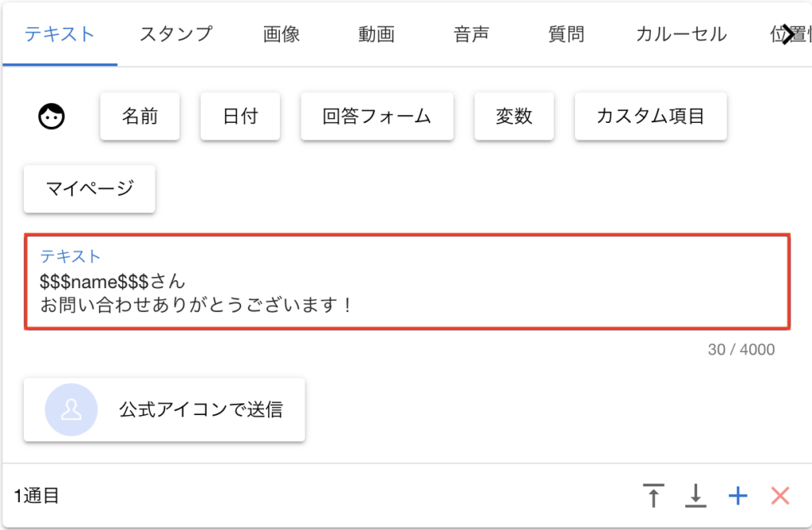Insert the 日付 placeholder
Screen dimensions: 812x530
(240, 117)
